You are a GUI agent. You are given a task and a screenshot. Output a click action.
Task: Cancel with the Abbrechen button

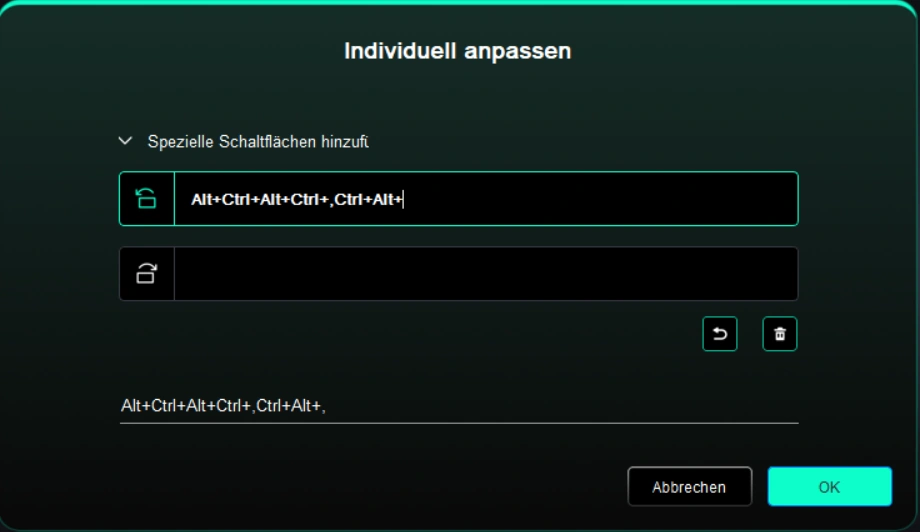[x=689, y=486]
